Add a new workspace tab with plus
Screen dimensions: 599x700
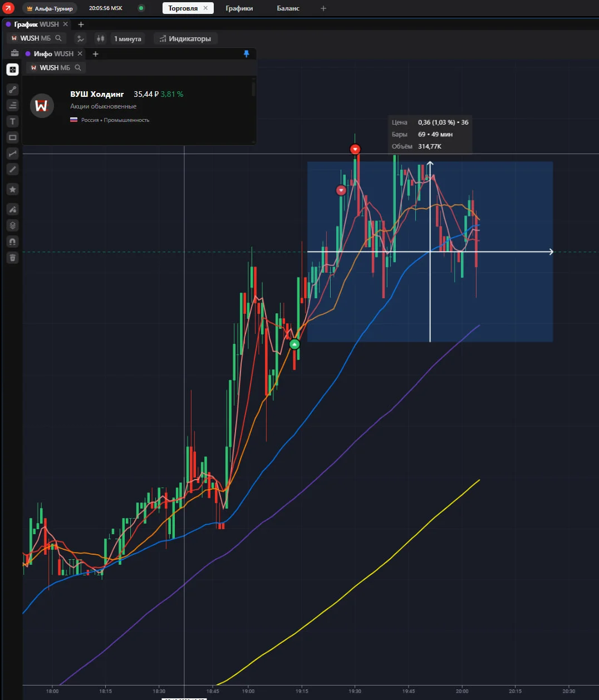(x=323, y=8)
